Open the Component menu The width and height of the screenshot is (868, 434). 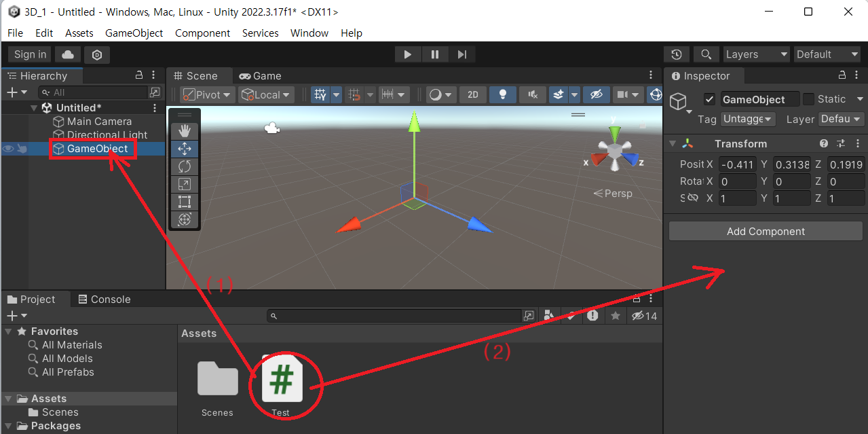coord(203,33)
